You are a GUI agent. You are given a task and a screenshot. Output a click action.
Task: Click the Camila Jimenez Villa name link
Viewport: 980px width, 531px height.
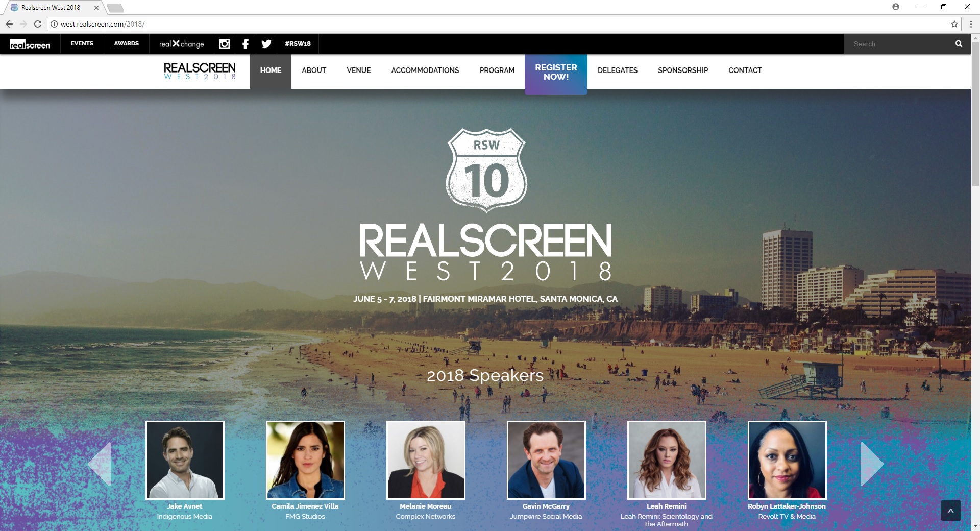click(305, 506)
